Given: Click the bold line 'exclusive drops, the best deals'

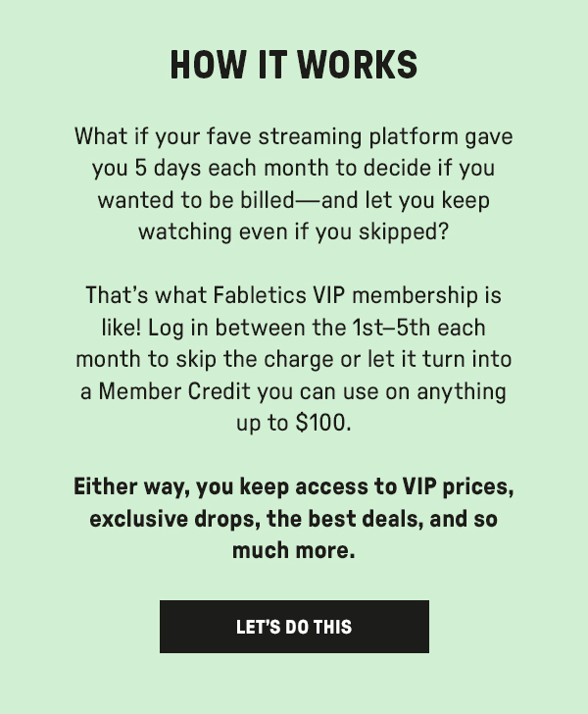Looking at the screenshot, I should click(x=294, y=519).
